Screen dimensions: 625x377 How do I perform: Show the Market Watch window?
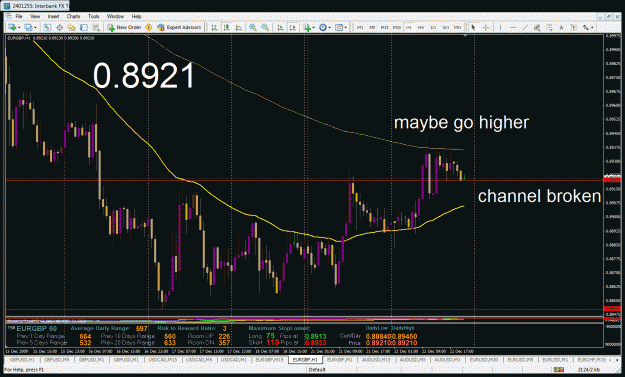(47, 27)
